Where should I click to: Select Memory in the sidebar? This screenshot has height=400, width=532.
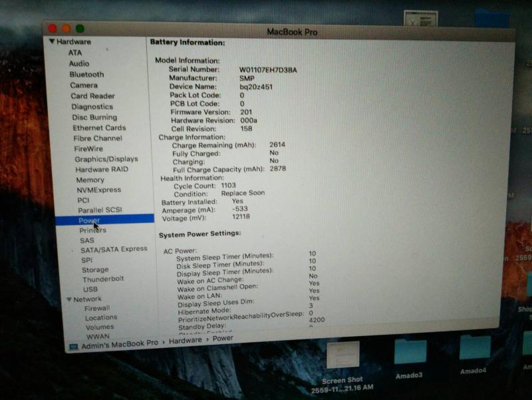[90, 180]
